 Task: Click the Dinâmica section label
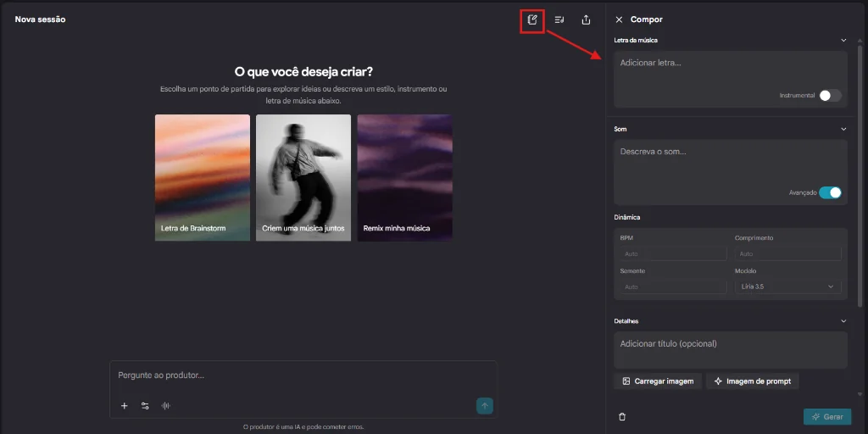pos(627,218)
